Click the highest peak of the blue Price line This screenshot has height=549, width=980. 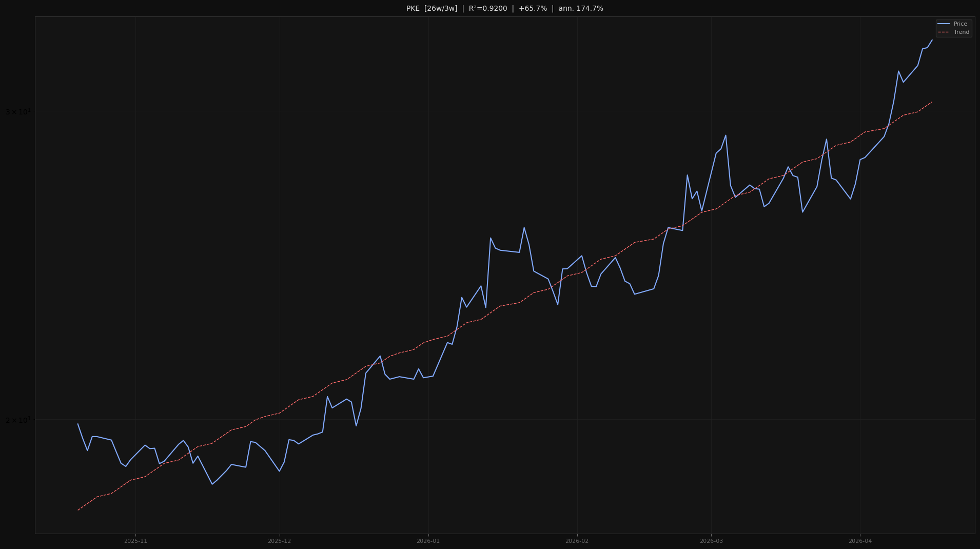point(932,40)
